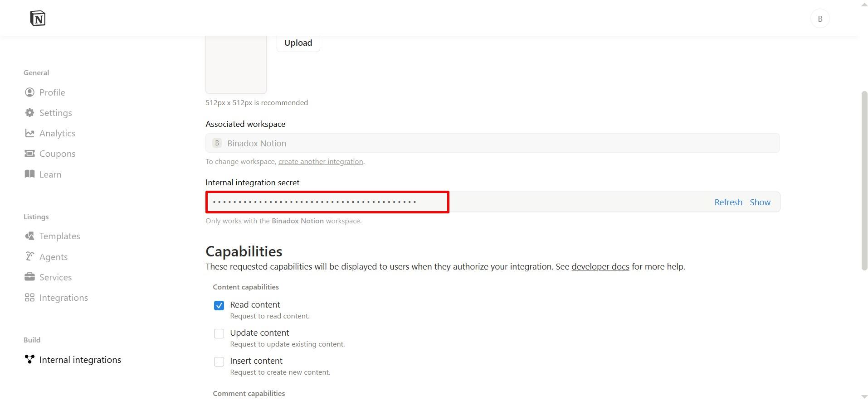Click the 'Only works with the' workspace note
The image size is (868, 400).
pyautogui.click(x=283, y=221)
